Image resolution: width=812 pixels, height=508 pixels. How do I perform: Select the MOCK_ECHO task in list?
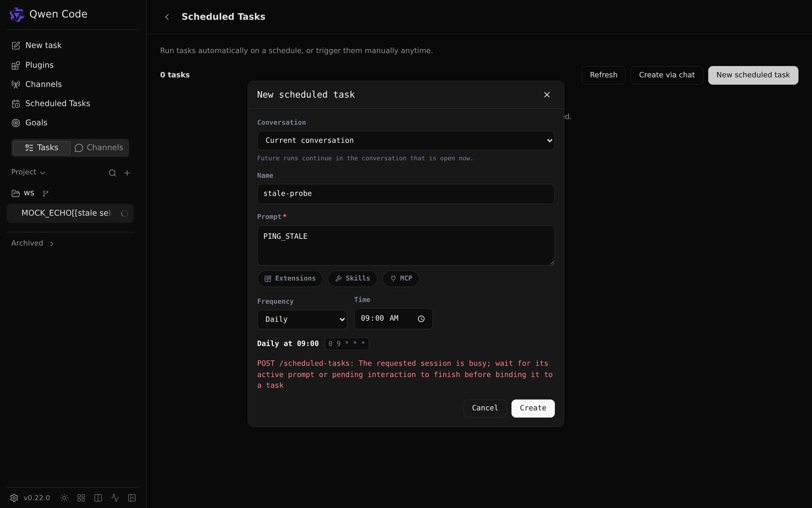[70, 213]
